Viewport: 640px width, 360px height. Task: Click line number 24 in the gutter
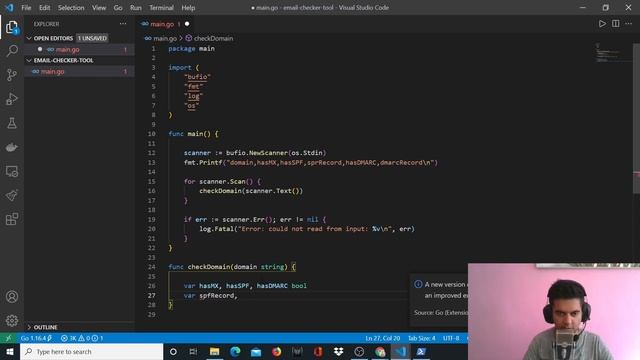coord(151,267)
